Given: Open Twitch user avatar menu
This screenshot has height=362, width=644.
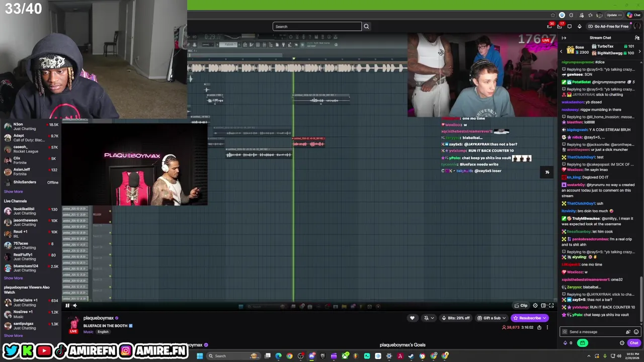Looking at the screenshot, I should coord(637,26).
